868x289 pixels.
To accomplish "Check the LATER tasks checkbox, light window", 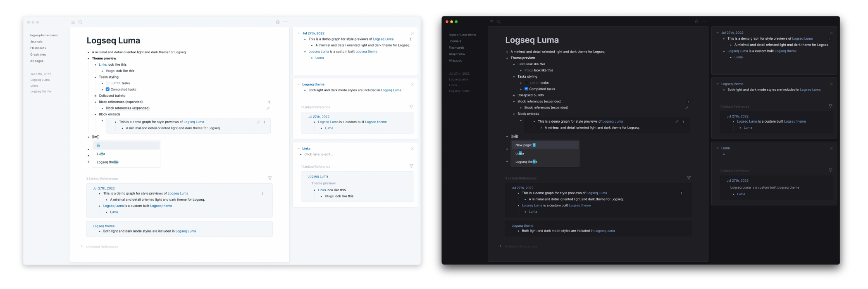I will point(107,83).
